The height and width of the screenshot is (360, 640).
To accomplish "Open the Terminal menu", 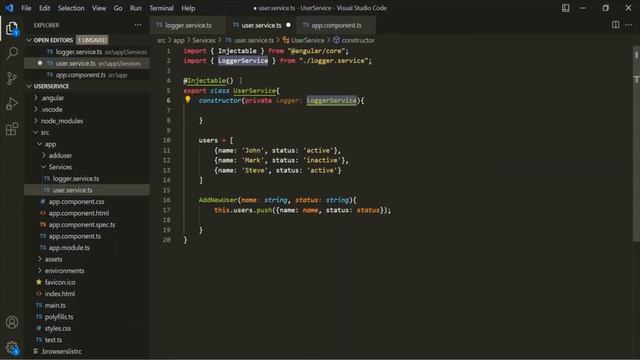I will coord(161,8).
